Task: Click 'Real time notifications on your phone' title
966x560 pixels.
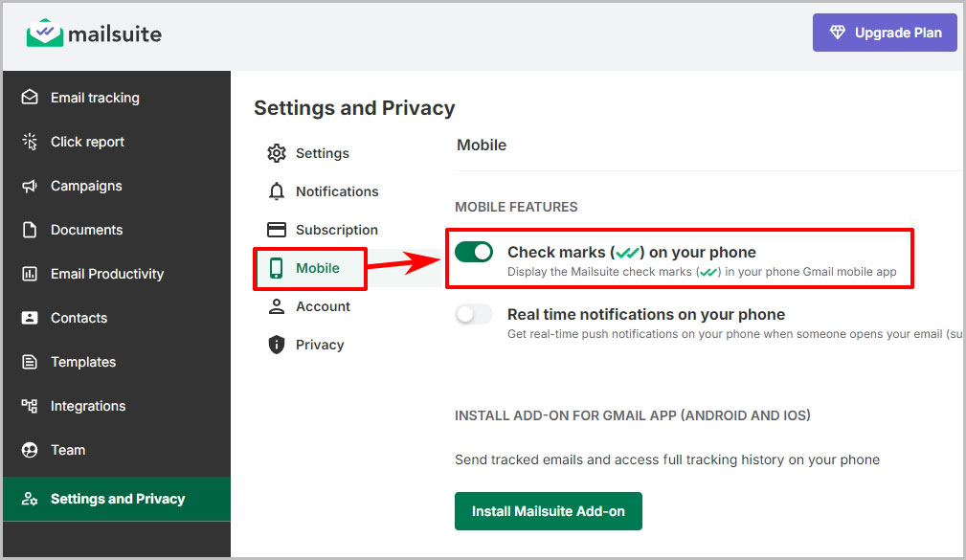Action: [646, 314]
